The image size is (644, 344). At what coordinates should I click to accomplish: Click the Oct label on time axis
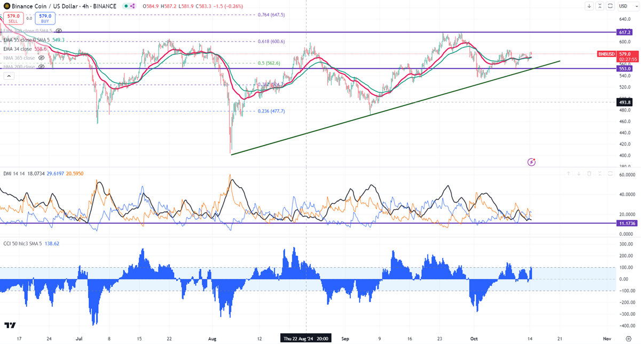click(474, 338)
